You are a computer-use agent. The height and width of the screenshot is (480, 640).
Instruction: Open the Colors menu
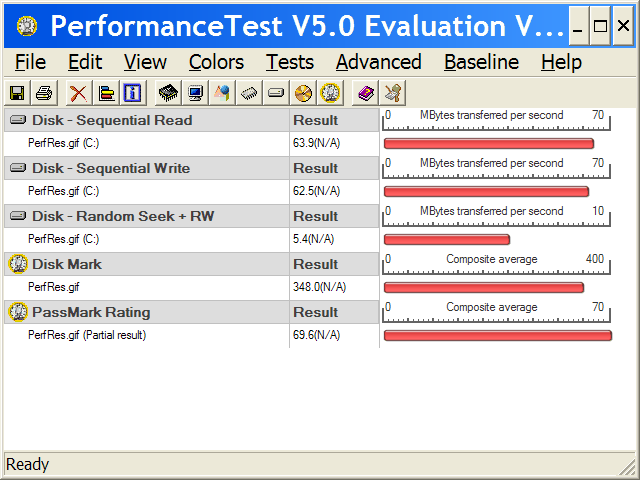click(x=216, y=62)
